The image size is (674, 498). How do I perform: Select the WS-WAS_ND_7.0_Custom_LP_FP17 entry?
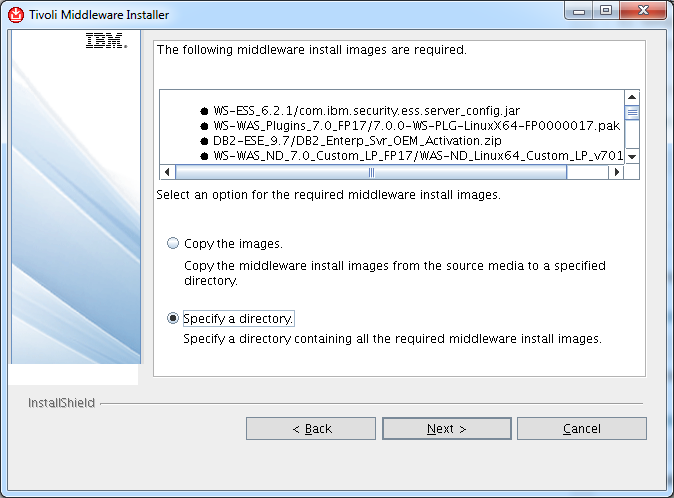point(411,156)
